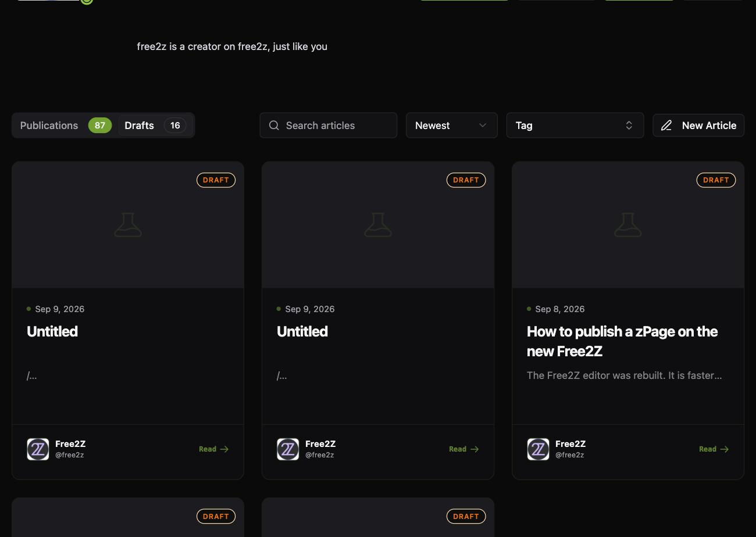Click "Sep 9, 2026" on the middle Untitled card

point(310,309)
